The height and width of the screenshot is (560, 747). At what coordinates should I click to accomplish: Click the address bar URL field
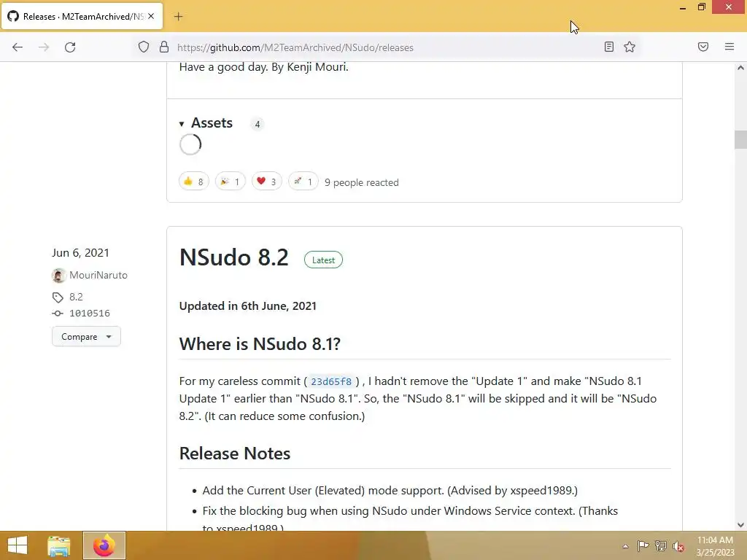point(386,47)
